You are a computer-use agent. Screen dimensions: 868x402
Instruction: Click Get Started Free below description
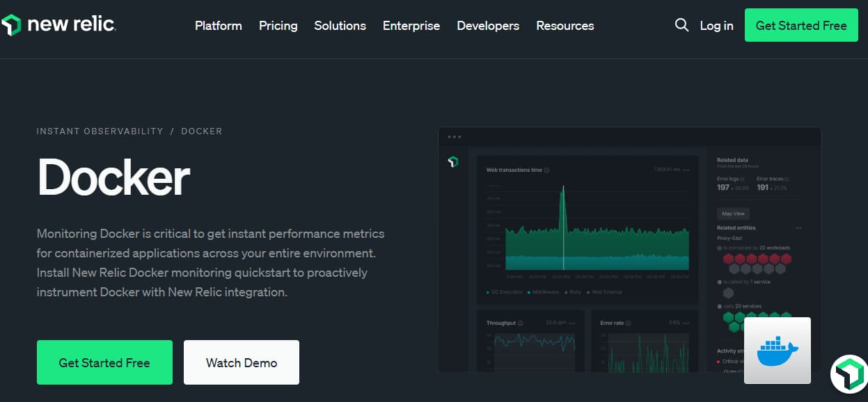(x=104, y=362)
